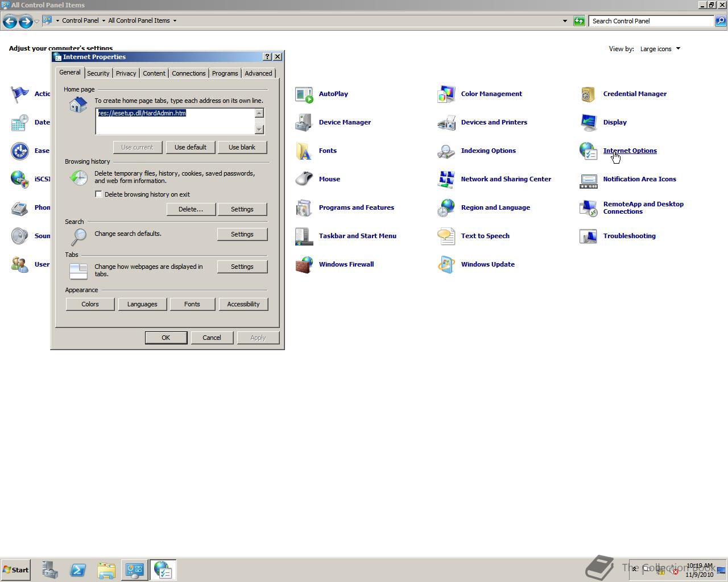Expand the Control Panel breadcrumb arrow
Image resolution: width=728 pixels, height=582 pixels.
104,20
